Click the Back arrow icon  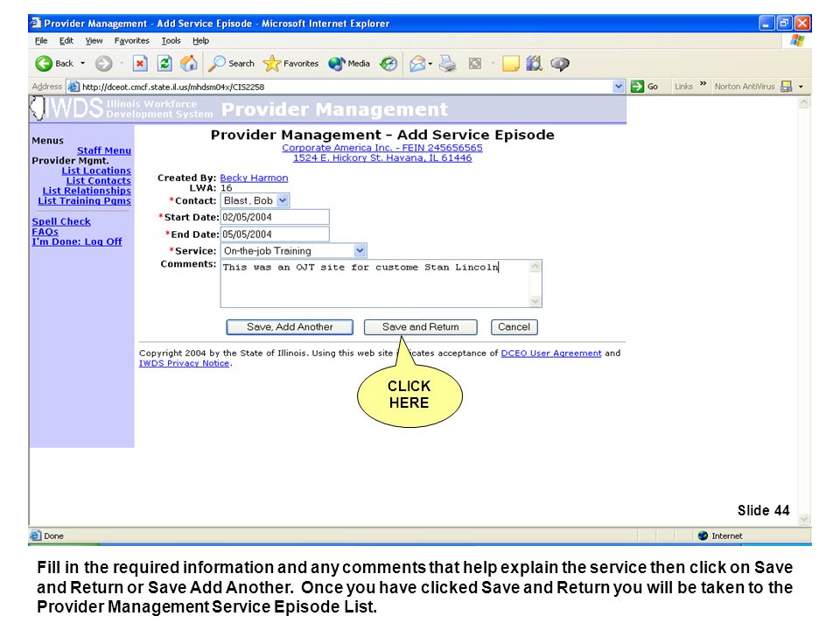point(44,64)
